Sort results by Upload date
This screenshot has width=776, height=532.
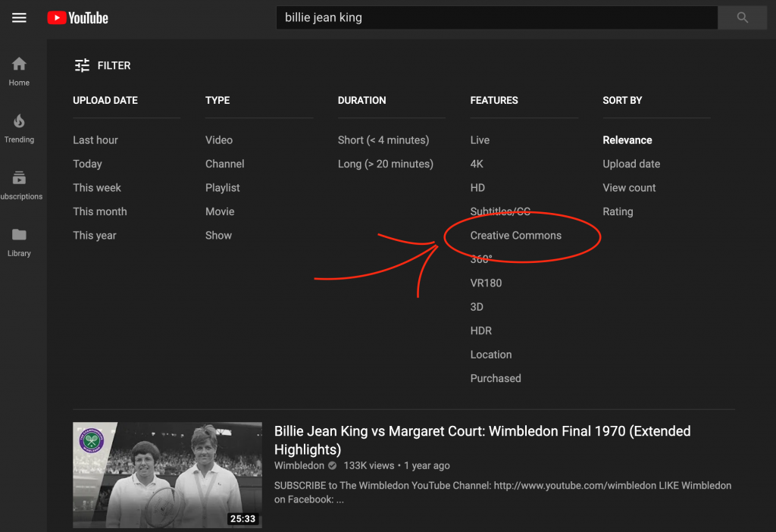tap(631, 164)
